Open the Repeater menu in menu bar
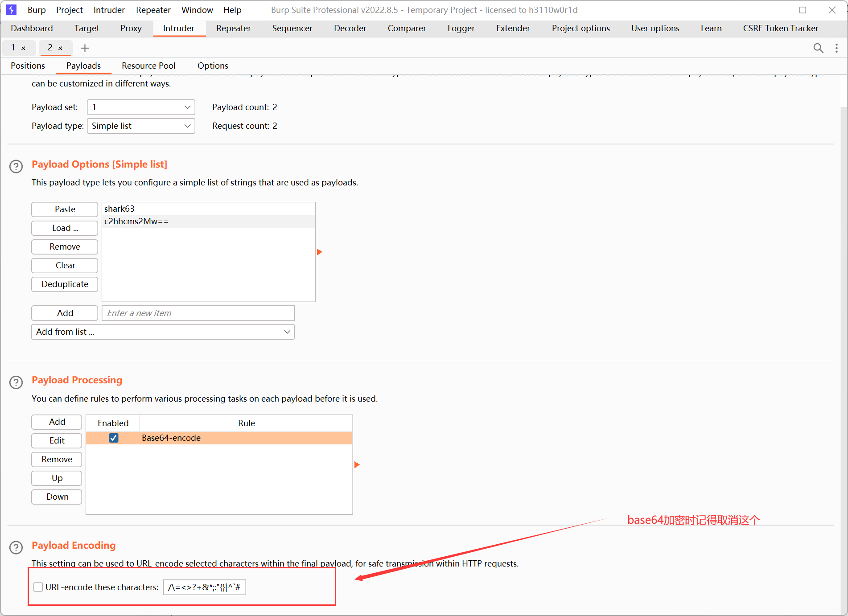The height and width of the screenshot is (616, 848). coord(153,10)
